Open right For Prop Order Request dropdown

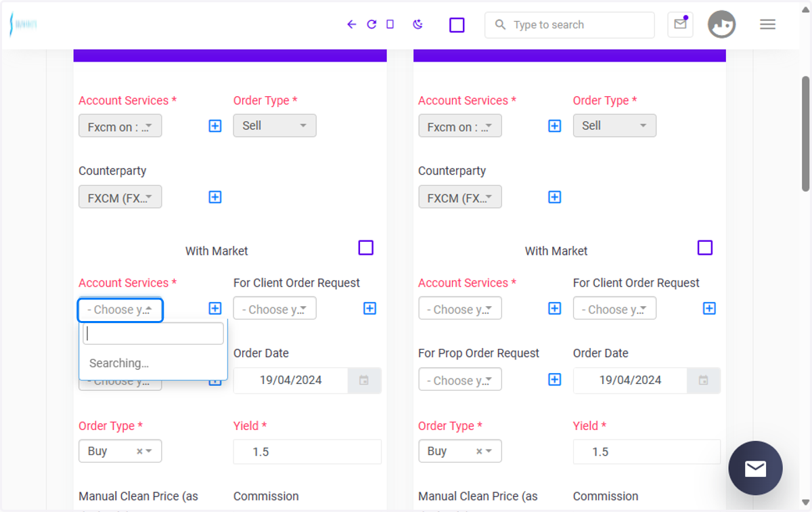tap(460, 379)
